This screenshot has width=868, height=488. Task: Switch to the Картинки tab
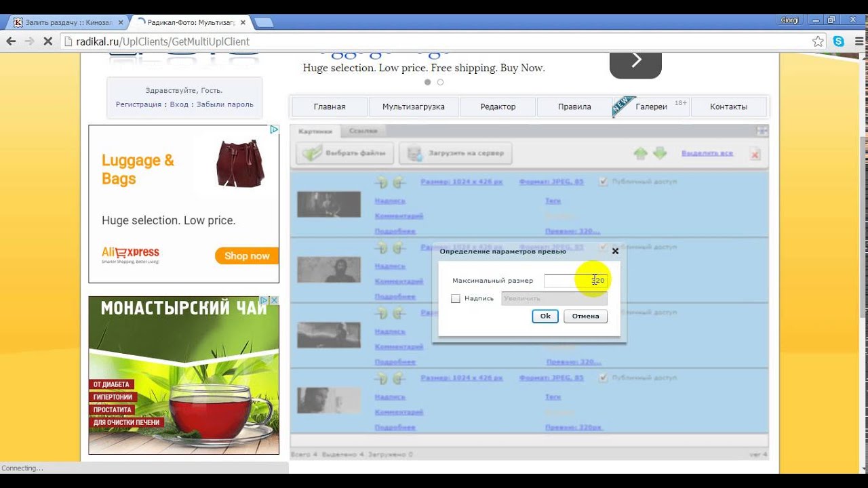(315, 131)
